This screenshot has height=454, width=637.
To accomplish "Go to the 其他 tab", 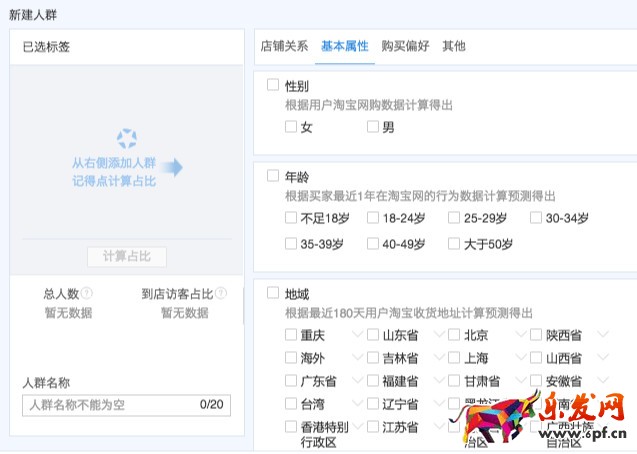I will (x=454, y=46).
